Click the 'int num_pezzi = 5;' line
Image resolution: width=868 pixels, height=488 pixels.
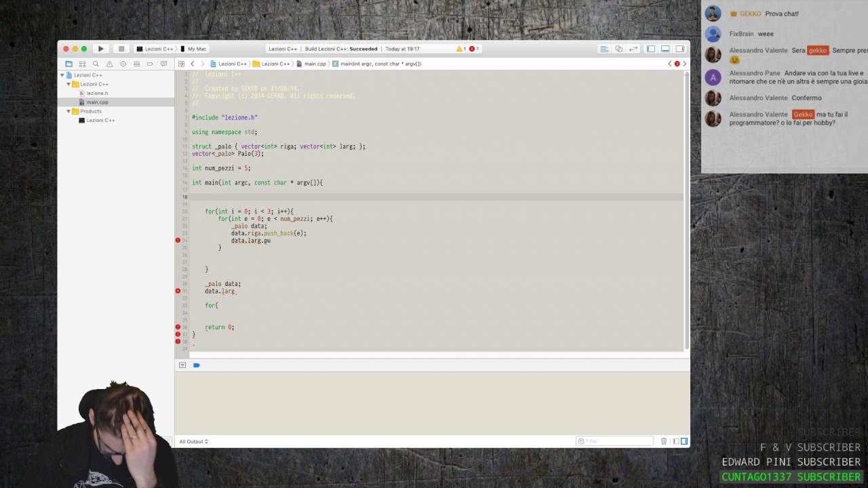click(221, 168)
